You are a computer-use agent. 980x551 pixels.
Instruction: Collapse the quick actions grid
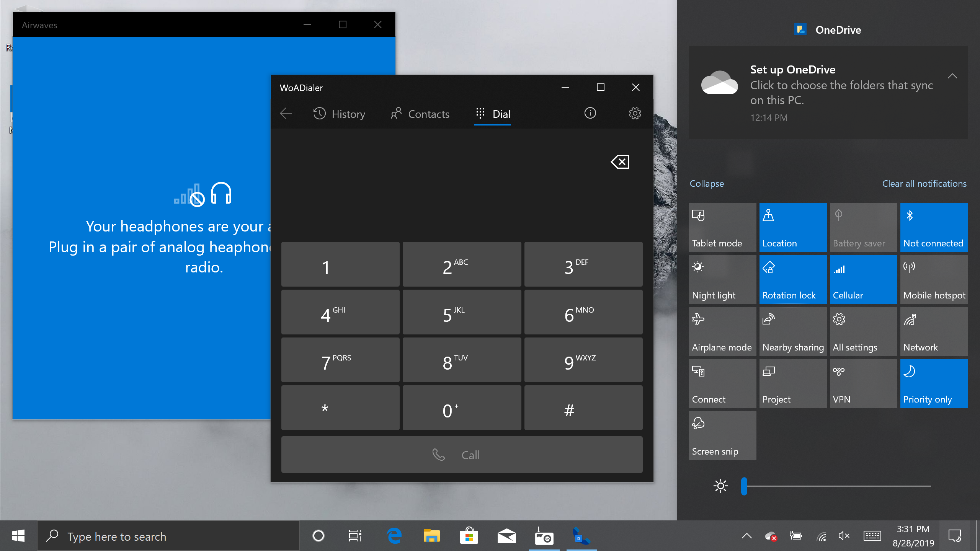[707, 184]
